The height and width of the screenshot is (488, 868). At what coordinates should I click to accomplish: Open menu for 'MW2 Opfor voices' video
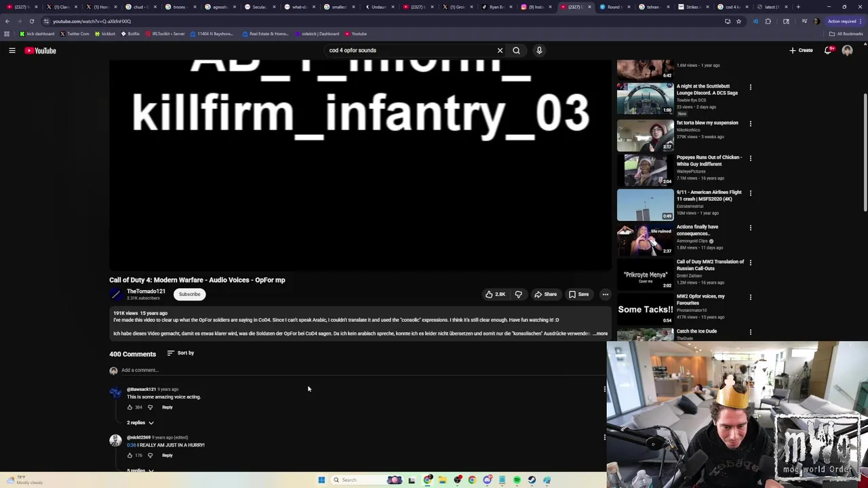[x=750, y=297]
